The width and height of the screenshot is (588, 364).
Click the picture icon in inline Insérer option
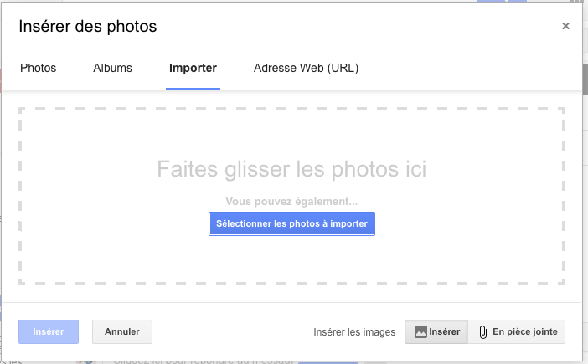tap(420, 332)
